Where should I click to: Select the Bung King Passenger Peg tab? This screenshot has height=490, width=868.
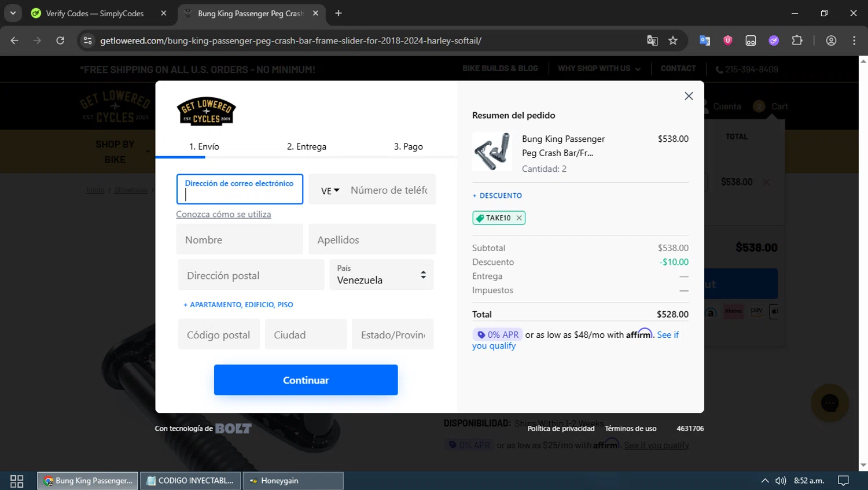tap(250, 13)
